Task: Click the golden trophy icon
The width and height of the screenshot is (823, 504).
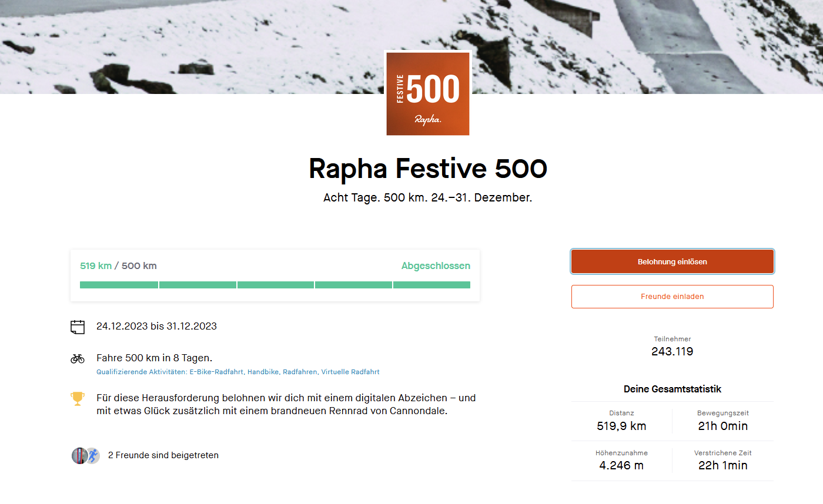Action: click(x=78, y=399)
